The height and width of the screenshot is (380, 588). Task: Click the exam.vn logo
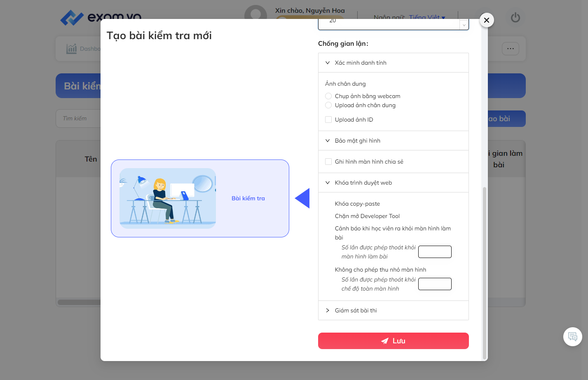click(101, 17)
